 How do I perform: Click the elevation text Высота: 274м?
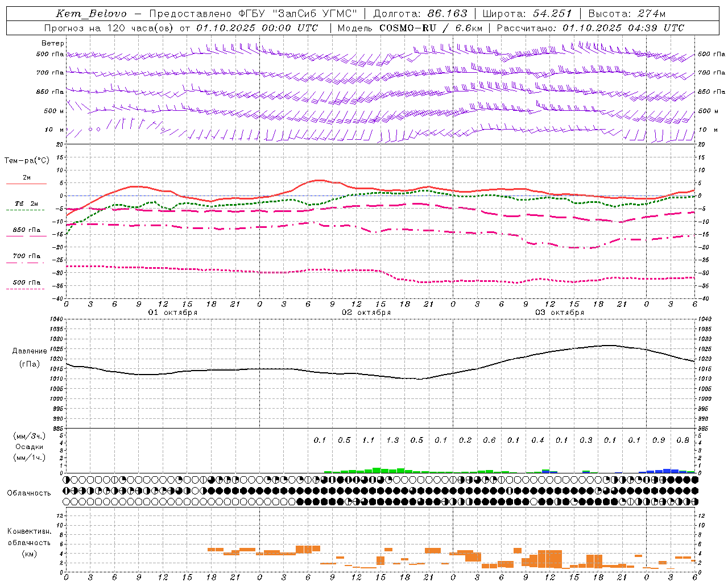click(x=627, y=14)
